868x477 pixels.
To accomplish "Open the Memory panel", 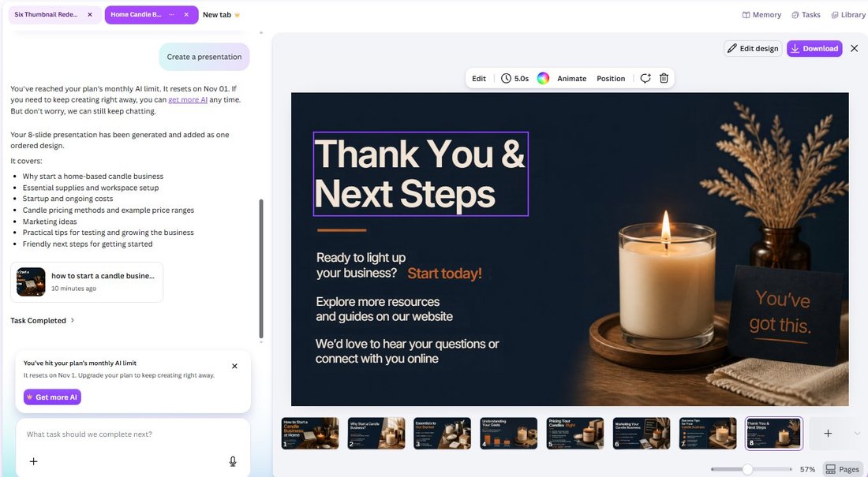I will pyautogui.click(x=761, y=15).
